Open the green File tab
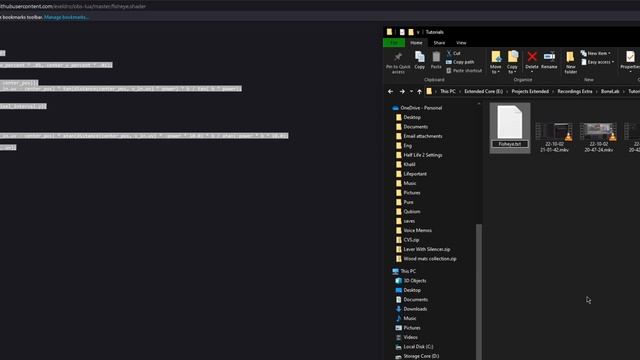 [394, 43]
